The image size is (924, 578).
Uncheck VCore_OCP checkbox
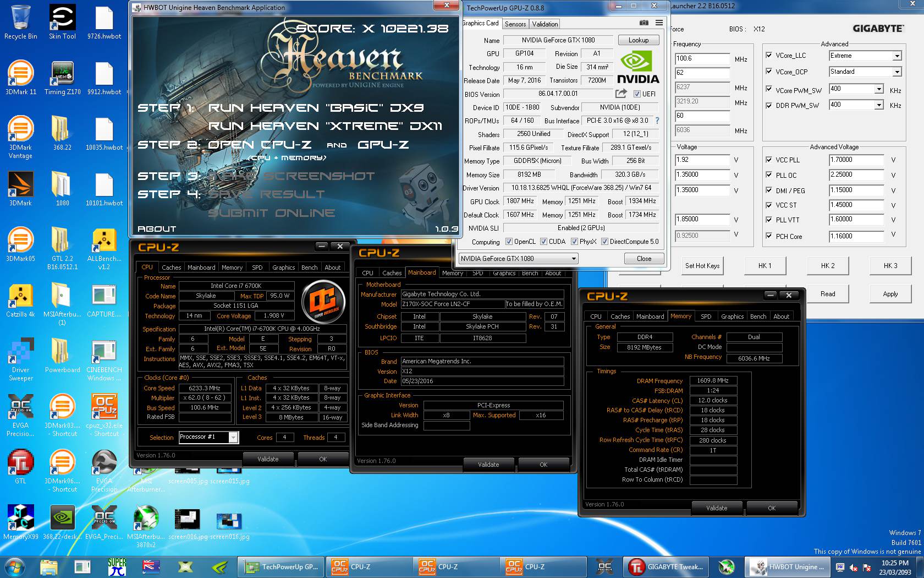[x=769, y=72]
